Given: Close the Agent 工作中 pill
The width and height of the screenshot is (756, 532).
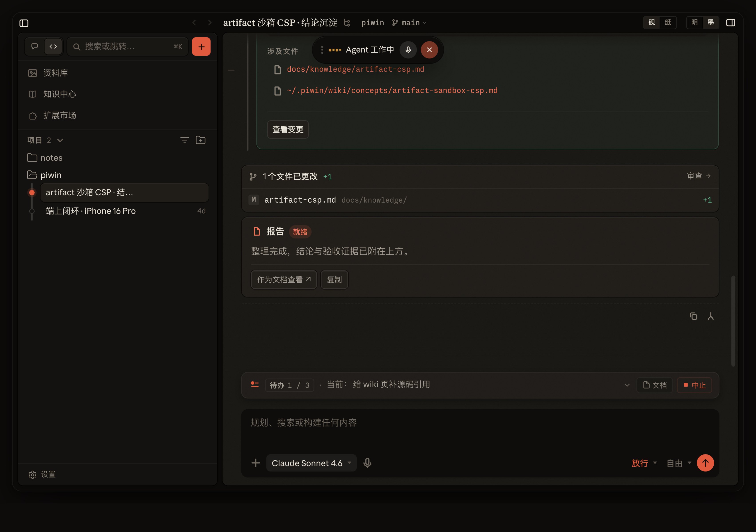Looking at the screenshot, I should tap(429, 50).
